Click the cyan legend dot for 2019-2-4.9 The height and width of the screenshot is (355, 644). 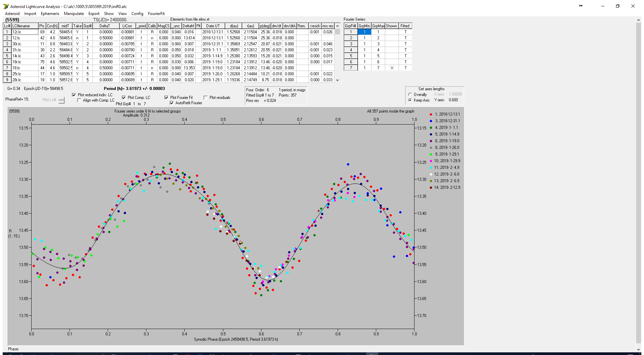pyautogui.click(x=431, y=168)
